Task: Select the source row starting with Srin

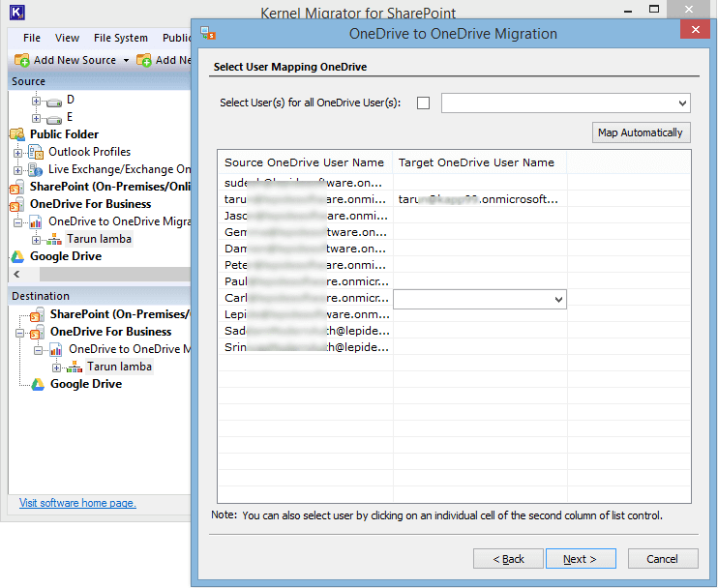Action: coord(305,348)
